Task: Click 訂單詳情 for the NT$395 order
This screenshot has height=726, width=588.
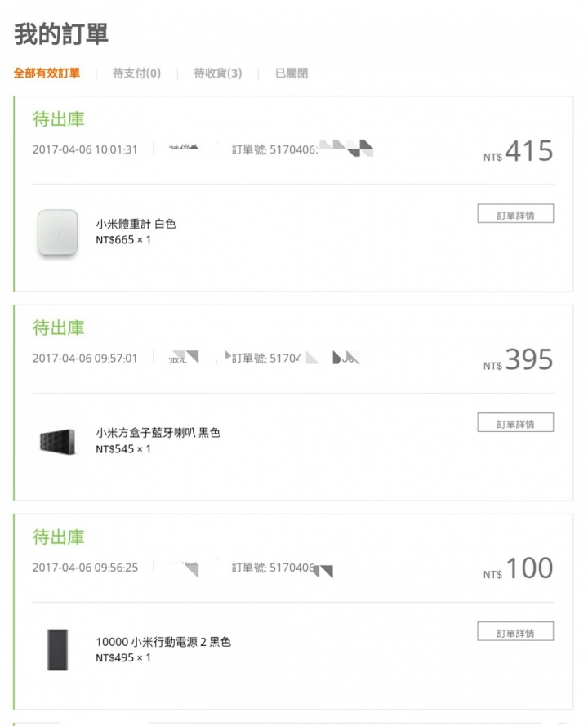Action: click(x=515, y=423)
